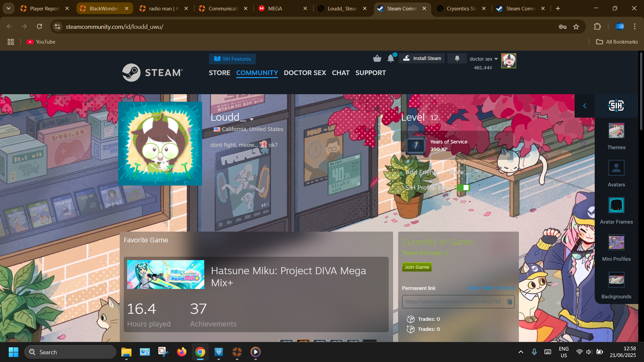View site information icon in address bar
Viewport: 644px width, 362px height.
57,26
